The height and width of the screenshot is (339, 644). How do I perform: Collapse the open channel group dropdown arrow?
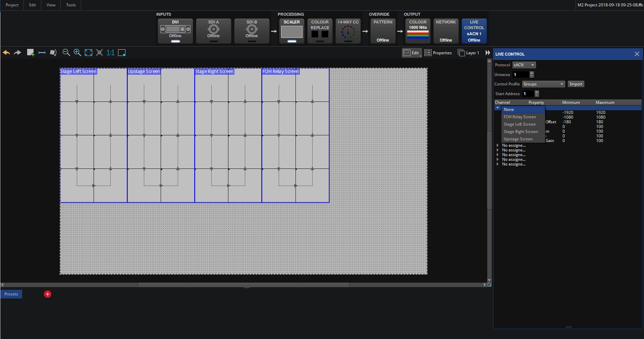[498, 108]
